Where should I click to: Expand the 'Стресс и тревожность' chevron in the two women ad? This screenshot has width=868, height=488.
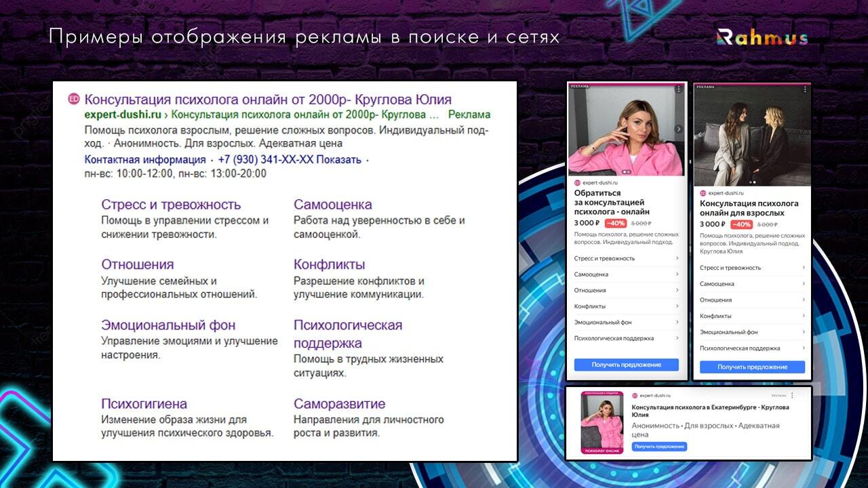[x=804, y=268]
